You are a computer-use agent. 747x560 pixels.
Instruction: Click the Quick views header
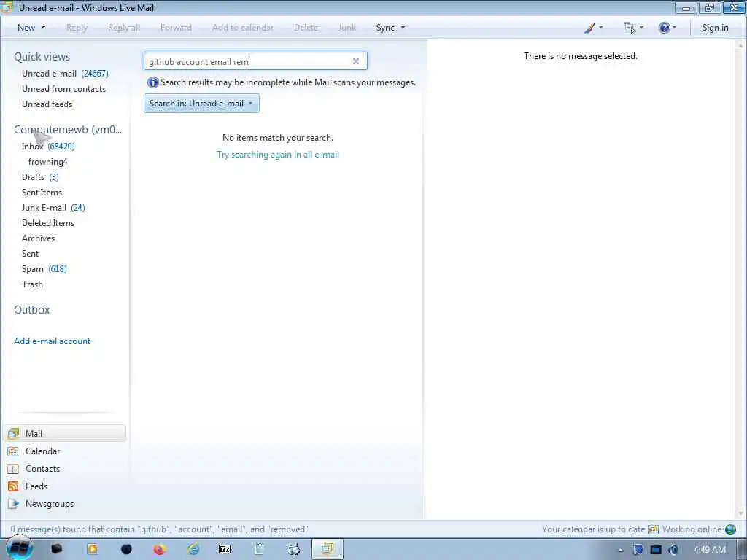[42, 57]
